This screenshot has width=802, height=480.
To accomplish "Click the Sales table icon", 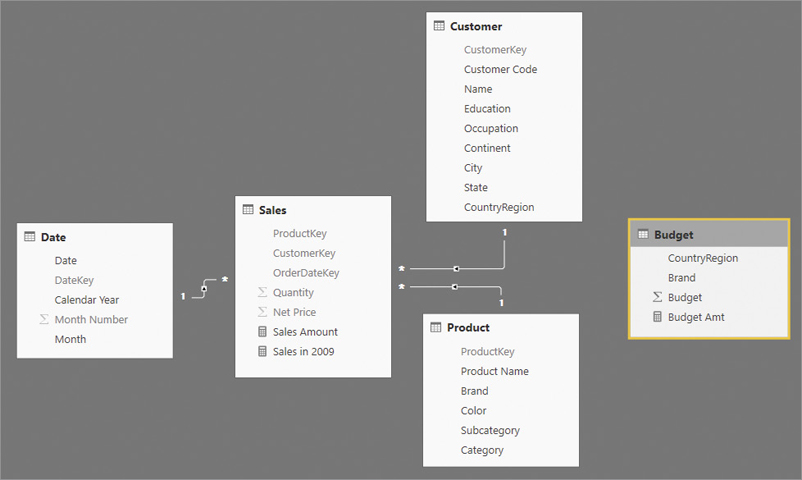I will 248,209.
